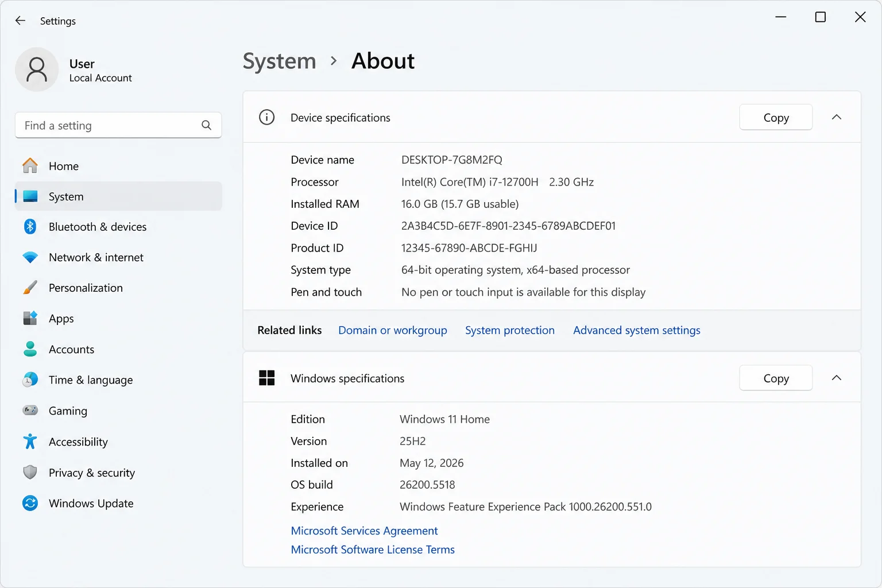Go to Bluetooth & devices label

[x=98, y=227]
